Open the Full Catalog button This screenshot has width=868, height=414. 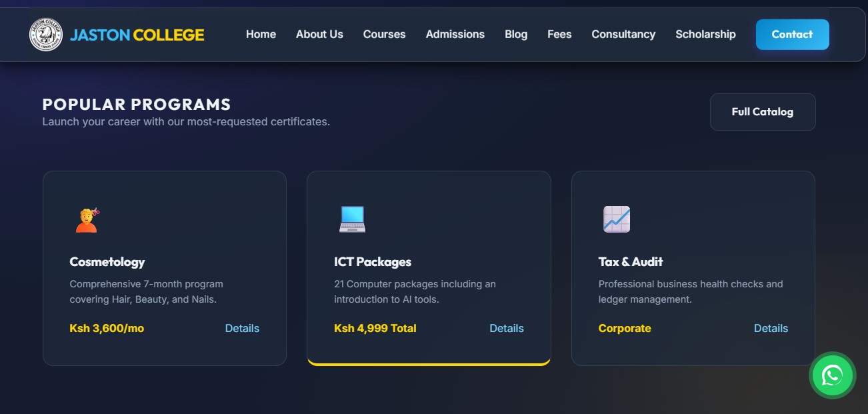762,112
